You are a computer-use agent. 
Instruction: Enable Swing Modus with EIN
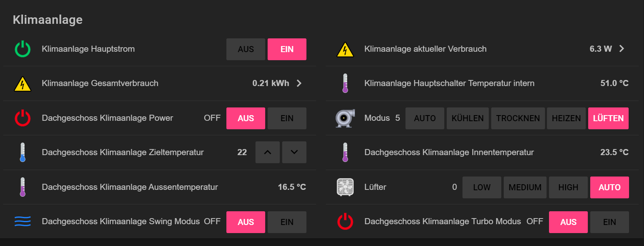(x=287, y=222)
